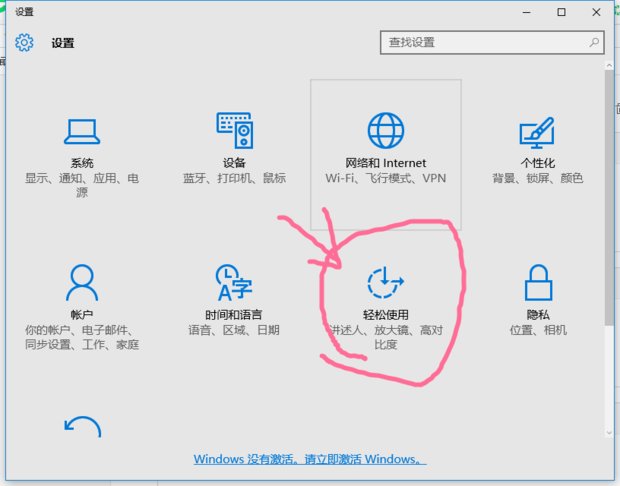
Task: Click the description 背景、锁屏、颜色
Action: [538, 178]
